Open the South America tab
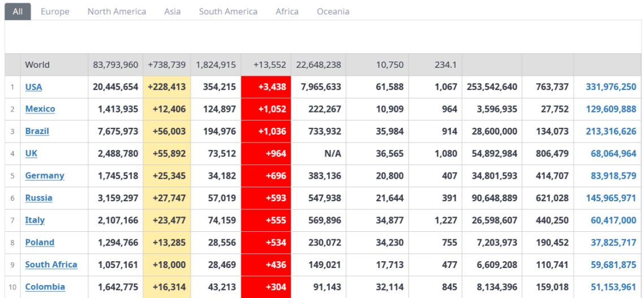The height and width of the screenshot is (298, 644). pyautogui.click(x=229, y=11)
